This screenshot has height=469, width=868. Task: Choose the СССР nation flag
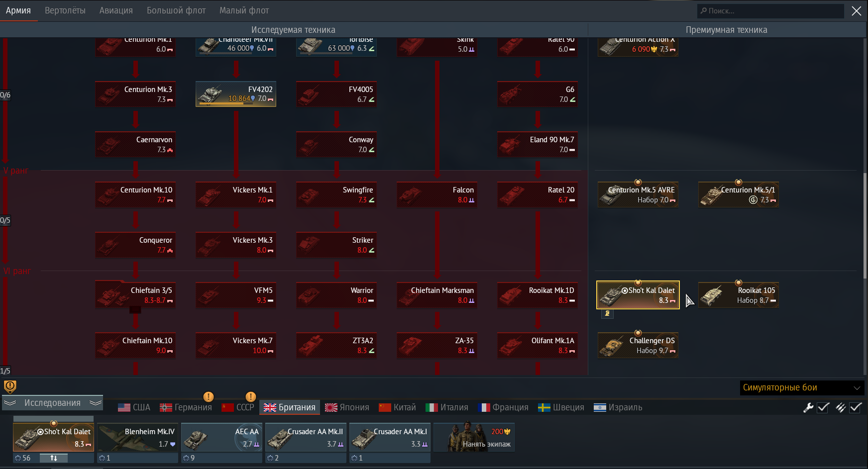pyautogui.click(x=238, y=407)
